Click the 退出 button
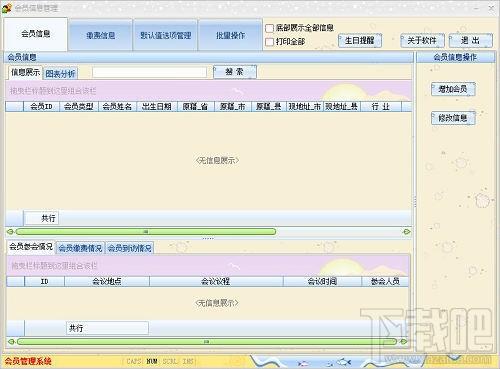500x369 pixels. pos(470,41)
